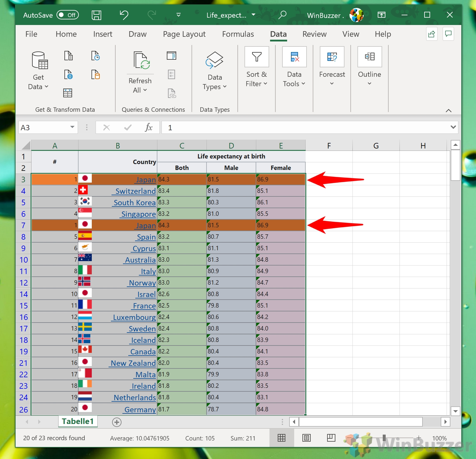
Task: Open the File menu
Action: (x=31, y=34)
